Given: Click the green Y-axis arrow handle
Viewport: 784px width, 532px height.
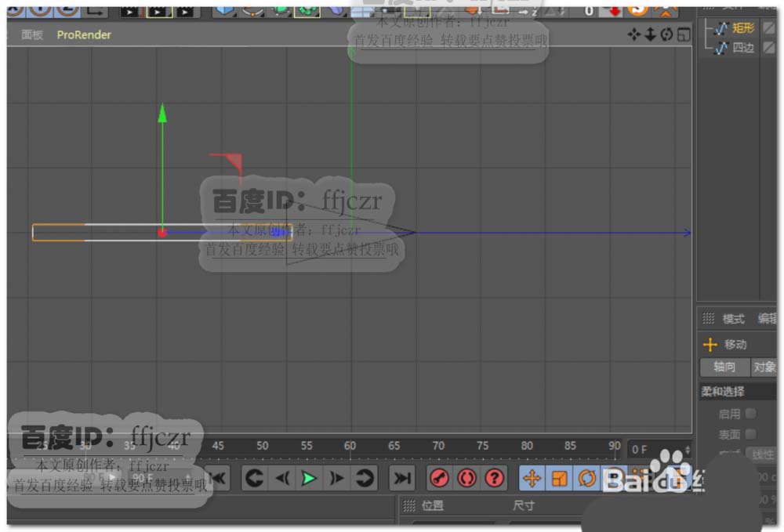Looking at the screenshot, I should click(x=162, y=113).
